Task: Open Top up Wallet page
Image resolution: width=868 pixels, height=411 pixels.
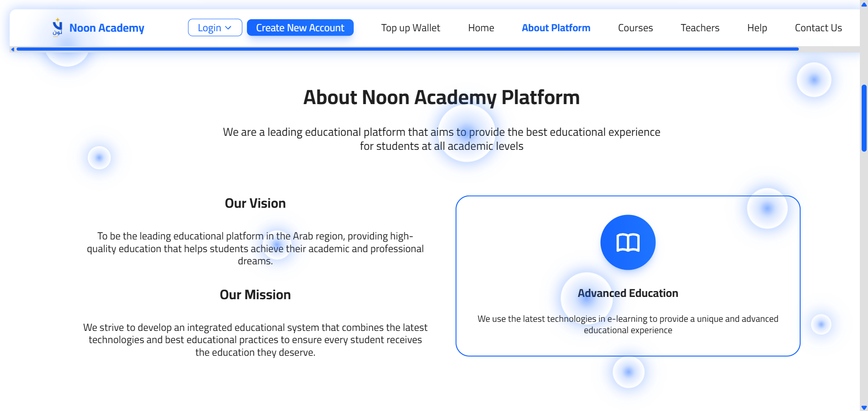Action: point(410,28)
